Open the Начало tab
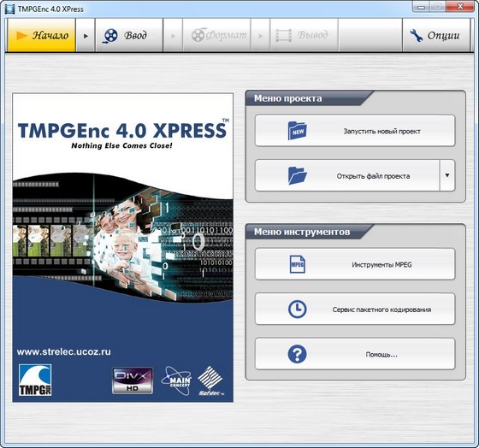Image resolution: width=479 pixels, height=448 pixels. point(41,35)
